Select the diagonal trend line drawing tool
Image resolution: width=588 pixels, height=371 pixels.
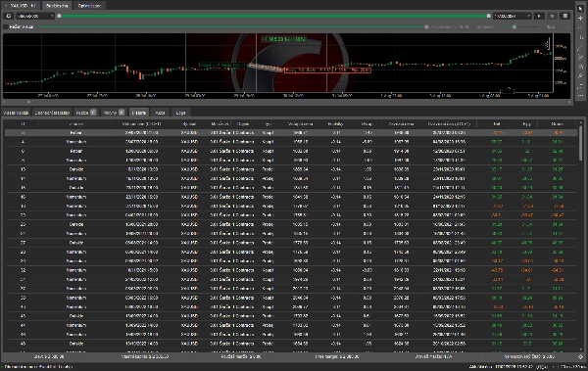580,47
